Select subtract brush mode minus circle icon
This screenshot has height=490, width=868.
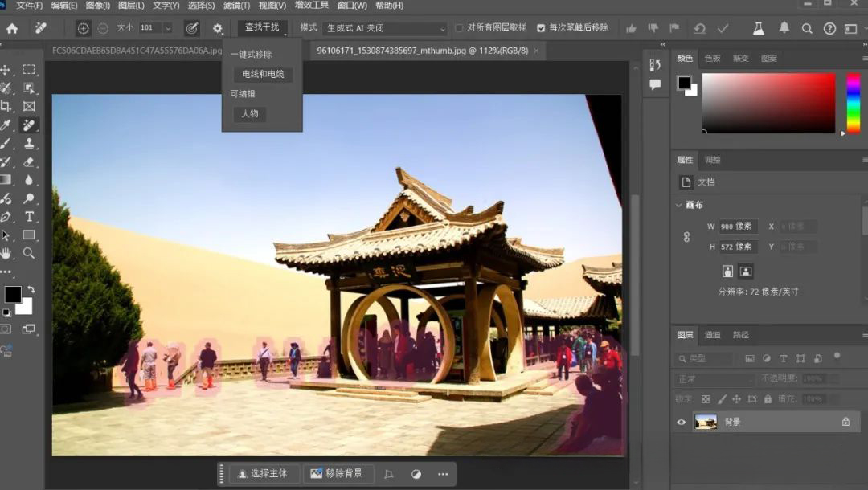pyautogui.click(x=103, y=28)
